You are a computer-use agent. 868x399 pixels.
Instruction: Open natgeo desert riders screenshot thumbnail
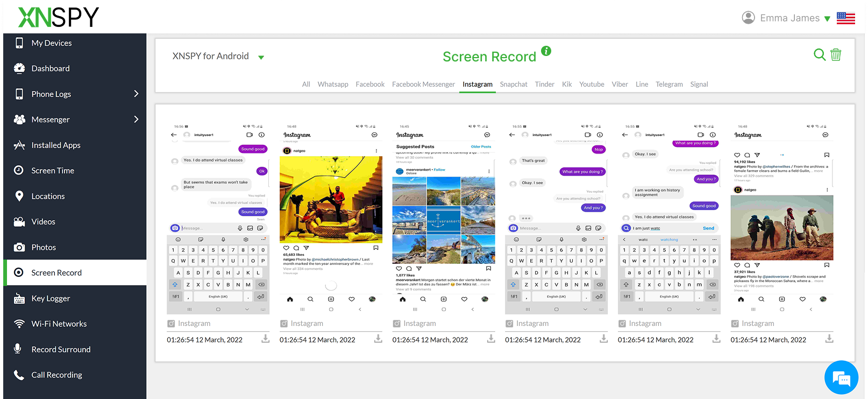[782, 219]
